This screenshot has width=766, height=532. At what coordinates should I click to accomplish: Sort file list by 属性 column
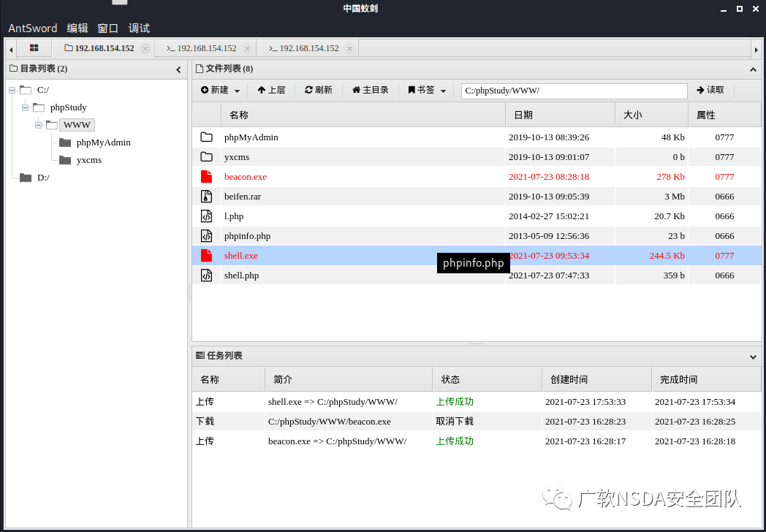pos(725,115)
